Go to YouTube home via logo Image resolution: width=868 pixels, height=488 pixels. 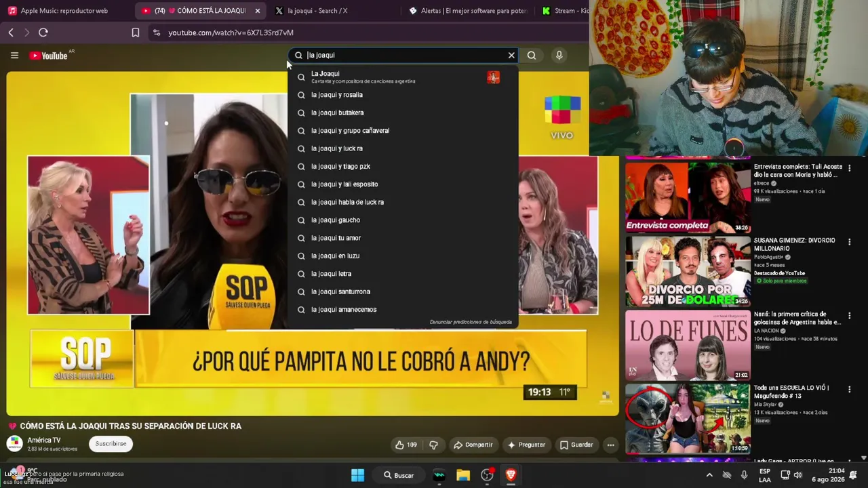49,56
